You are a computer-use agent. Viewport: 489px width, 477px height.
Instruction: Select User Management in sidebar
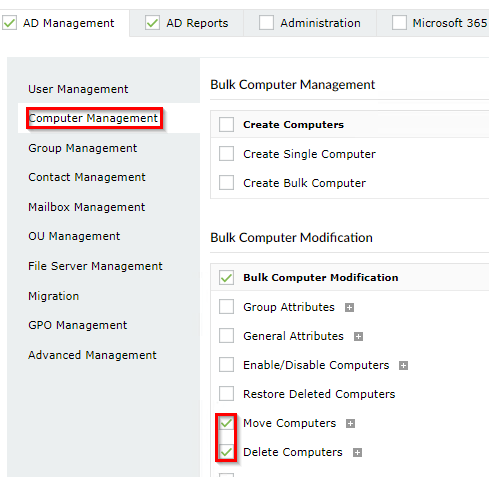point(78,89)
